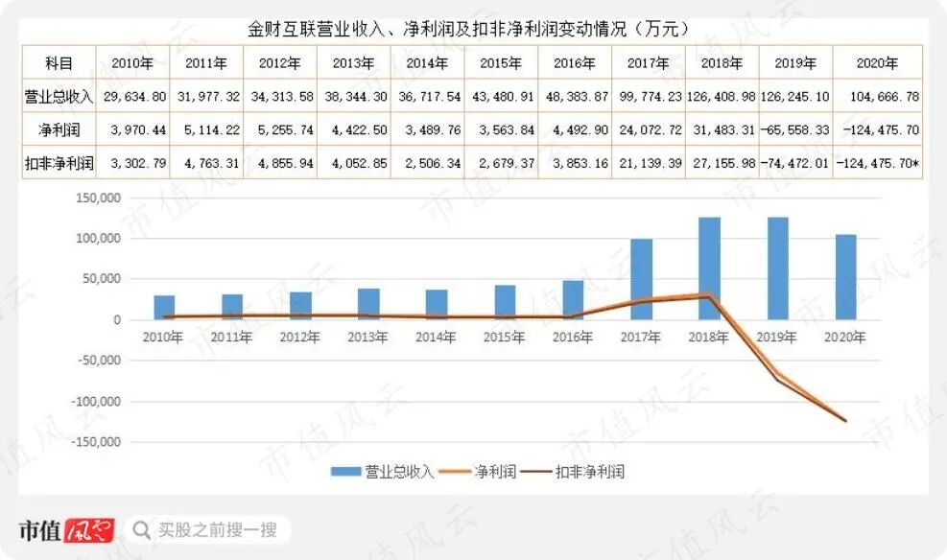
Task: Click the 扣非净利润 legend text
Action: coord(589,472)
